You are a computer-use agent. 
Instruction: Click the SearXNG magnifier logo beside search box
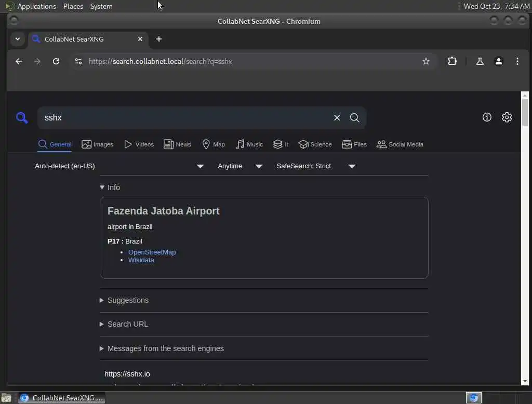click(22, 118)
